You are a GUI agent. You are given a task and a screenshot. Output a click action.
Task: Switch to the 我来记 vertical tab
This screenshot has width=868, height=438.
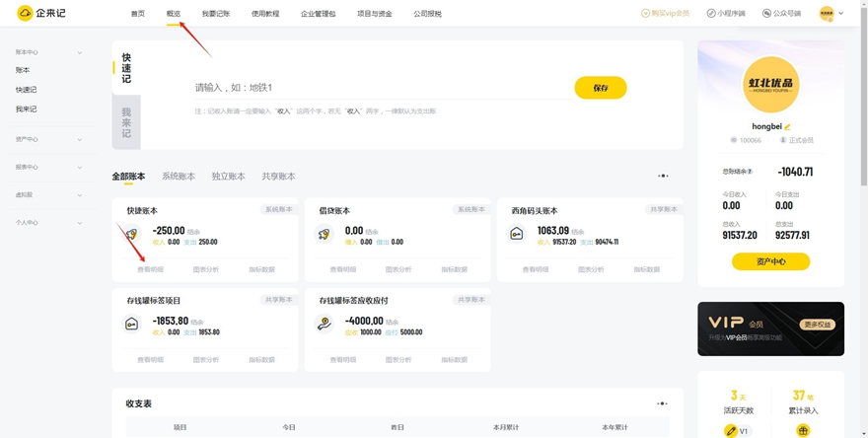(x=126, y=122)
